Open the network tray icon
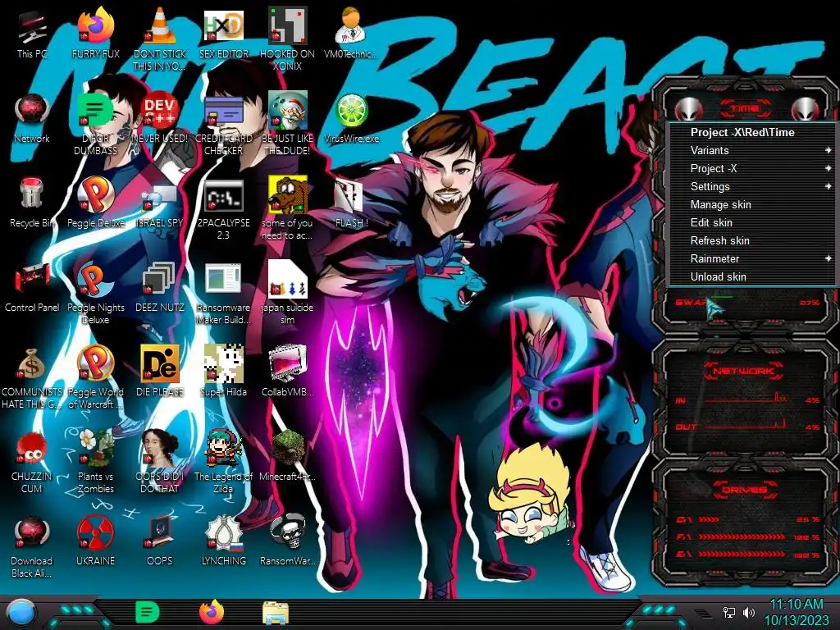 [729, 612]
